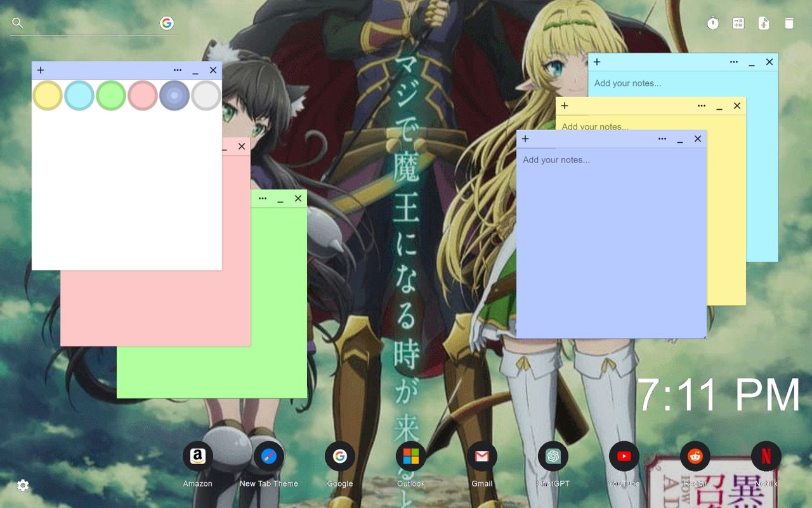Open the front blue note's three-dot menu
Screen dimensions: 812x508
pos(662,139)
